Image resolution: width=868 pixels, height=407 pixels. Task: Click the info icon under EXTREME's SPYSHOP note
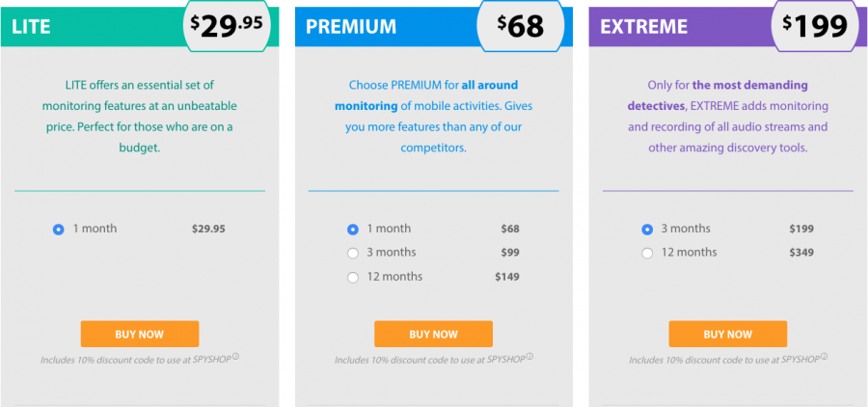tap(825, 357)
